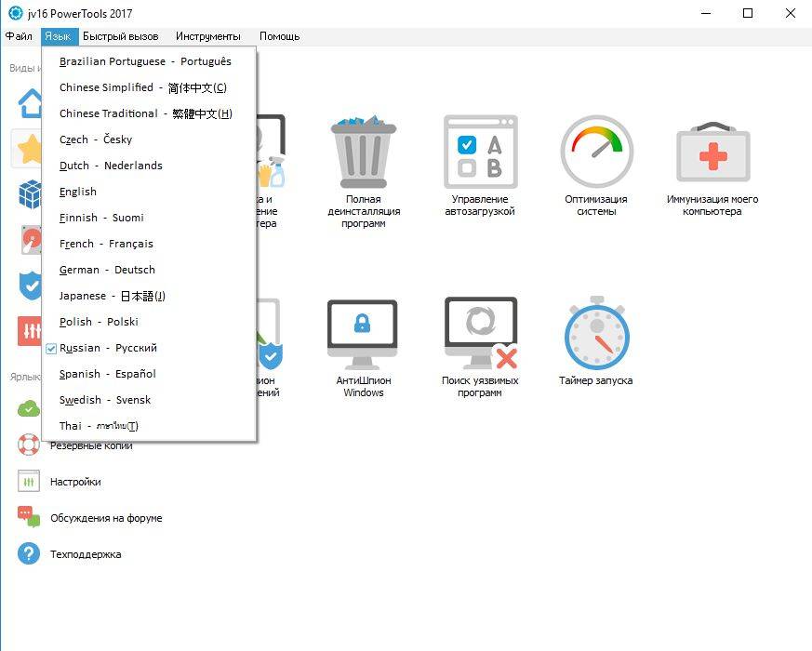This screenshot has height=651, width=812.
Task: Select Brazilian Portuguese language
Action: click(x=149, y=61)
